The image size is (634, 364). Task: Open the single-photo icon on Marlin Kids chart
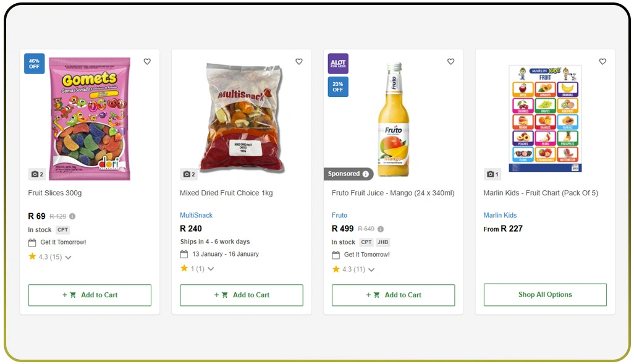point(492,174)
